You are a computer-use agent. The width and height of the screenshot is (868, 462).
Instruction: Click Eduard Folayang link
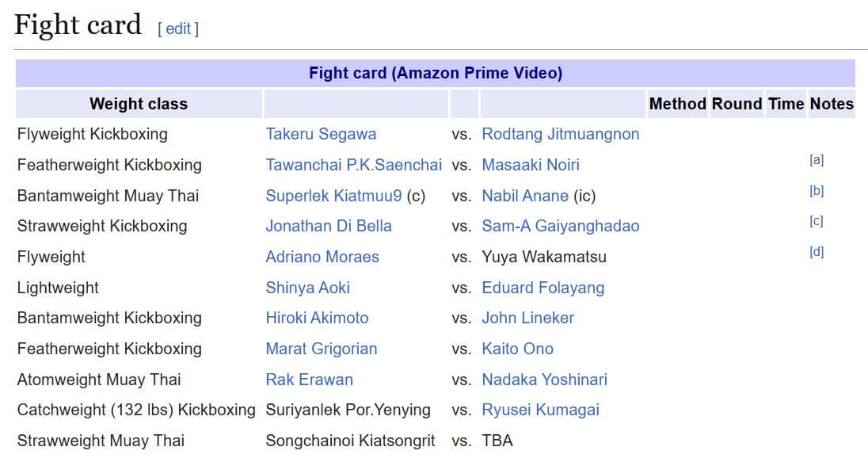pyautogui.click(x=542, y=288)
